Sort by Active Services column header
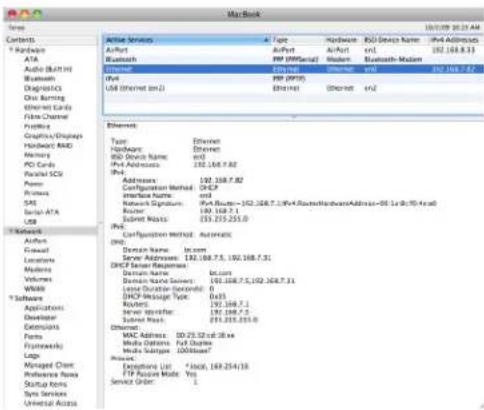Screen dimensions: 484x410 [187, 40]
